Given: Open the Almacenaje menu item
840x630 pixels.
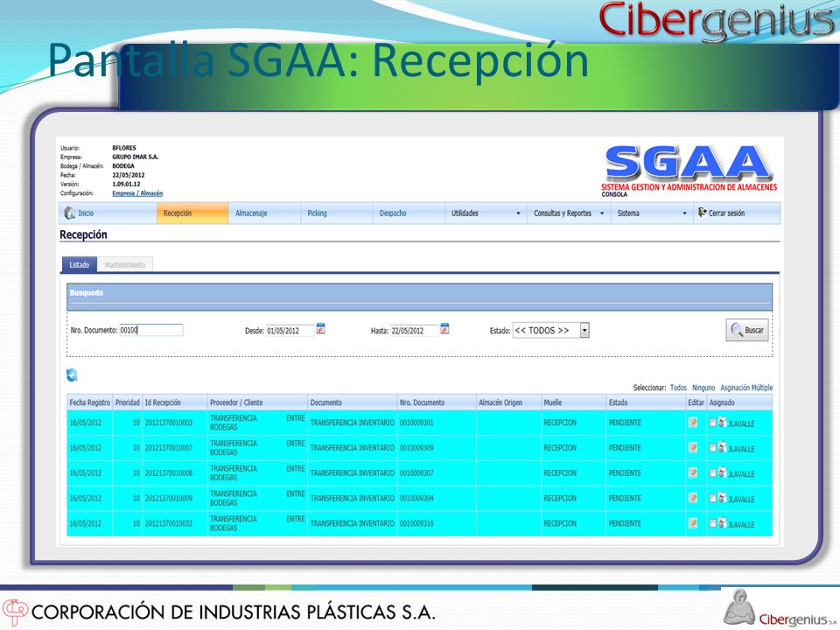Looking at the screenshot, I should pyautogui.click(x=264, y=213).
